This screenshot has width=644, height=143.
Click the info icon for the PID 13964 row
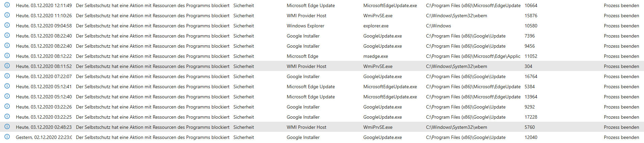pos(7,96)
